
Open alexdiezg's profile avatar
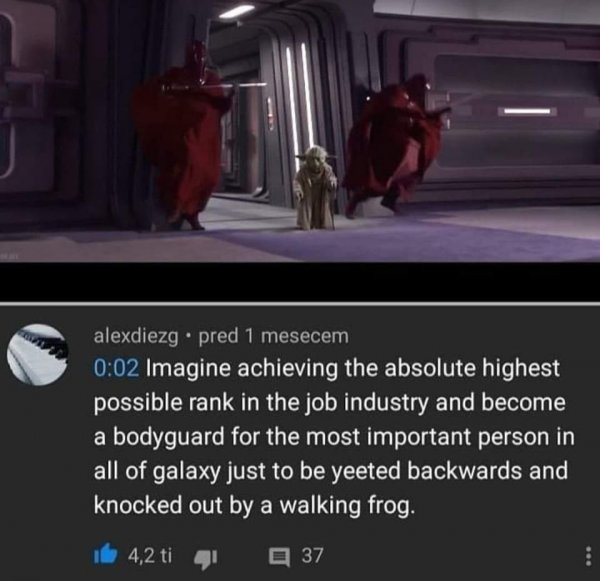point(38,354)
